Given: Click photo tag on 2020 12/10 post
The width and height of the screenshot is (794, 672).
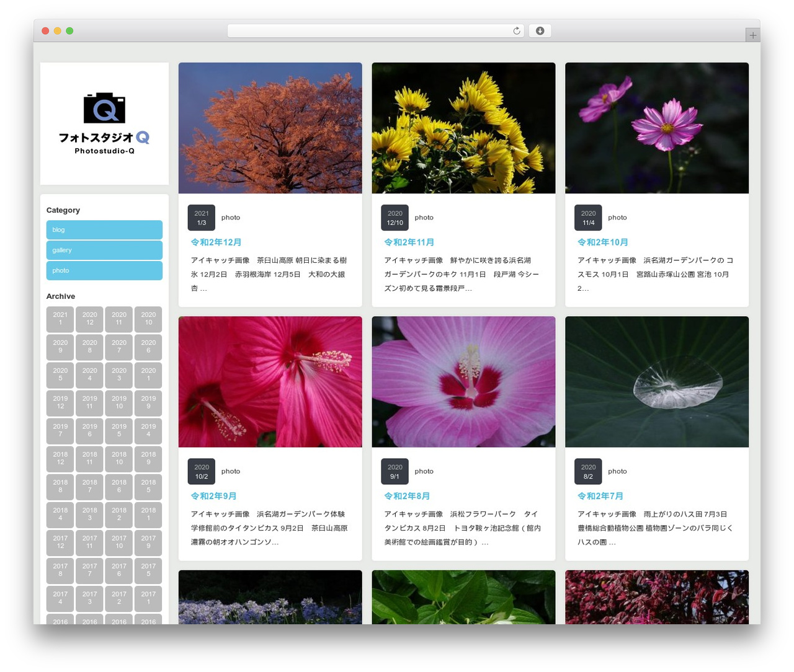Looking at the screenshot, I should (x=424, y=218).
